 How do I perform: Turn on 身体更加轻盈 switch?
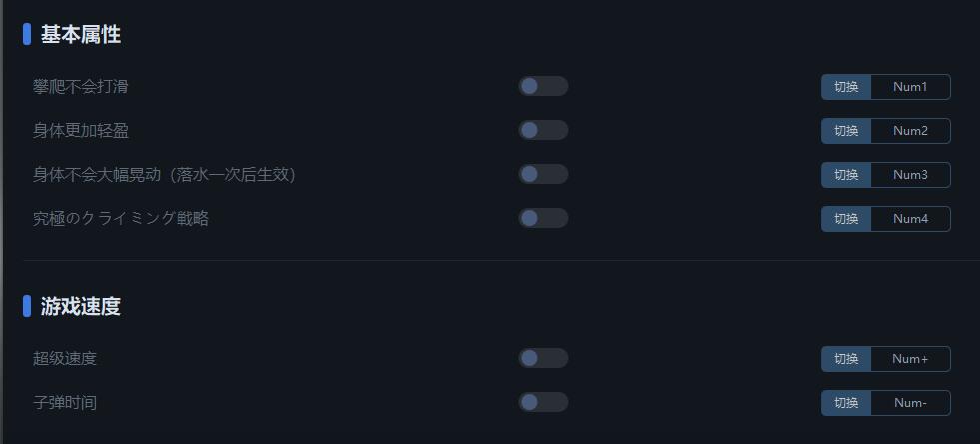[x=542, y=130]
